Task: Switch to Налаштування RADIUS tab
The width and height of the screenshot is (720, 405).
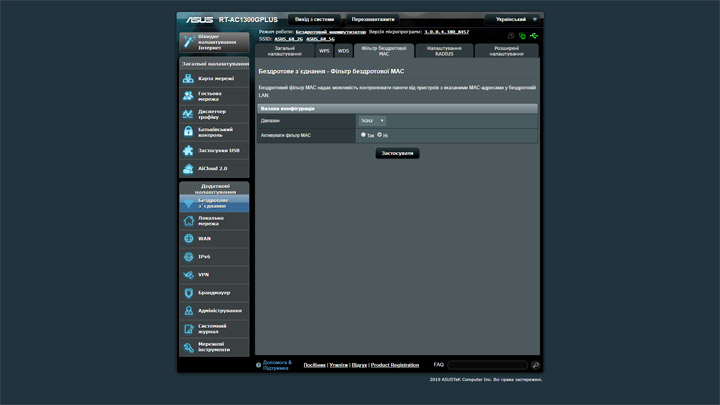Action: coord(444,51)
